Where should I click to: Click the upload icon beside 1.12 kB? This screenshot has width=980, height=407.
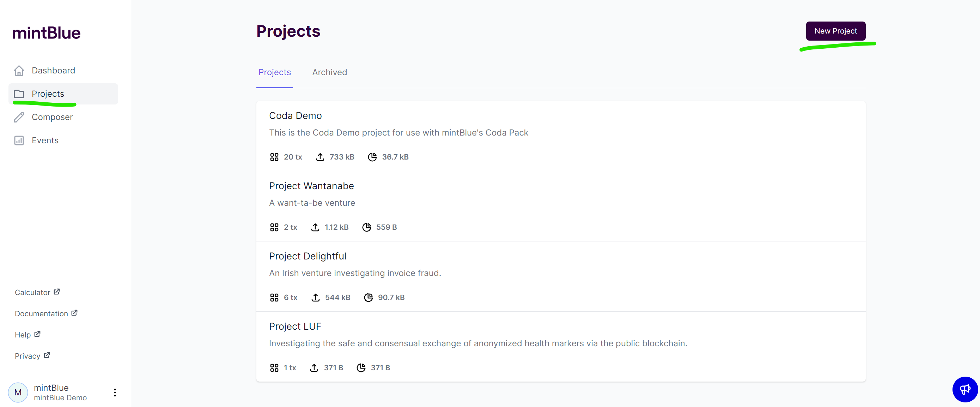(315, 227)
